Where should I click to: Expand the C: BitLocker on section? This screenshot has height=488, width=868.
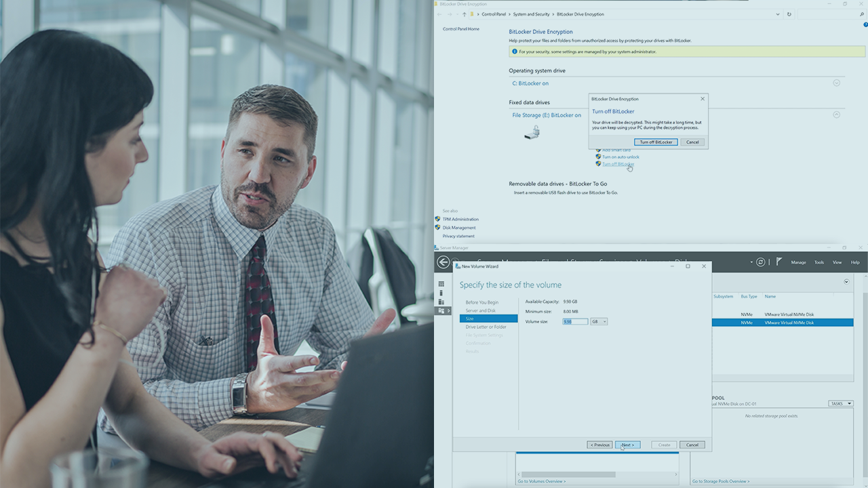point(836,83)
